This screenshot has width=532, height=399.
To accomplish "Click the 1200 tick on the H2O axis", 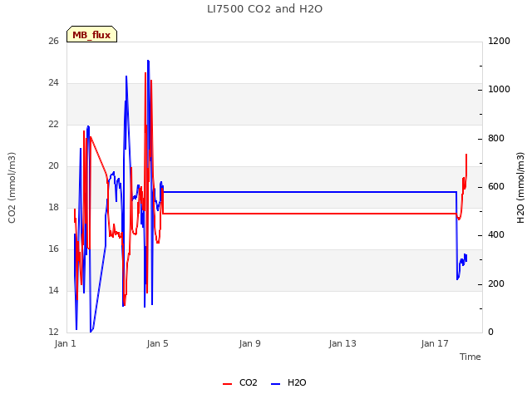I will point(499,41).
